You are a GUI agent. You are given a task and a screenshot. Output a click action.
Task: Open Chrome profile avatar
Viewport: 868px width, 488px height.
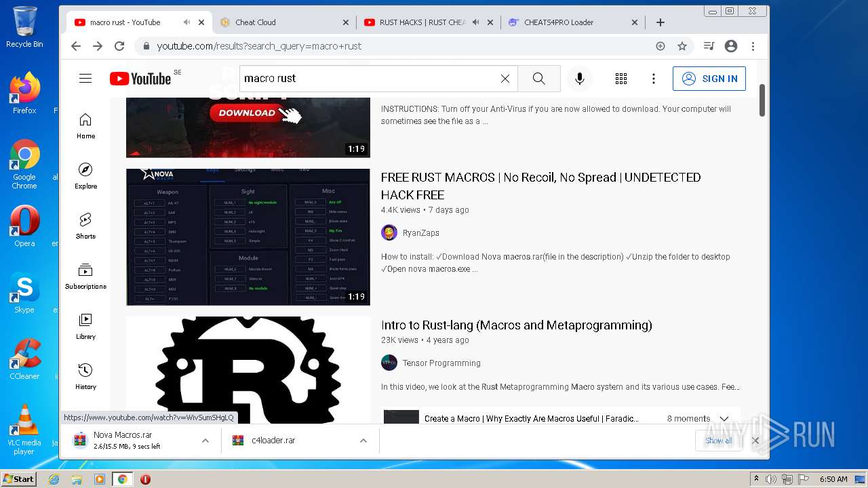(731, 46)
